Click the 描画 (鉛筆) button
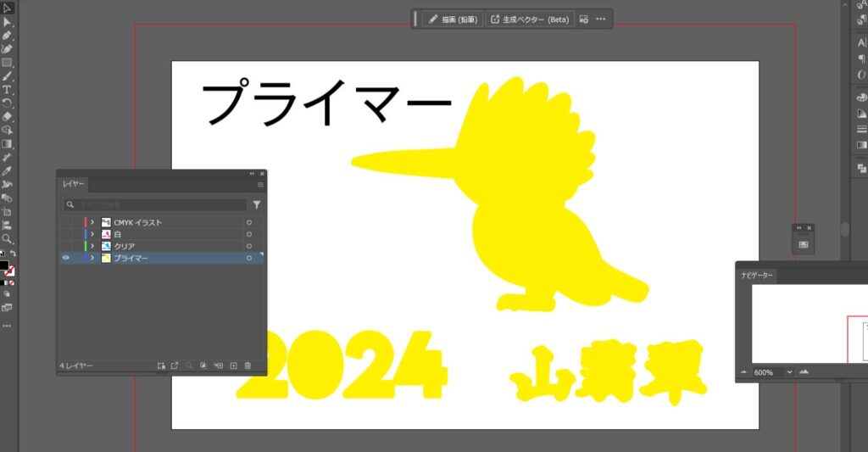Viewport: 868px width, 452px height. pos(453,19)
